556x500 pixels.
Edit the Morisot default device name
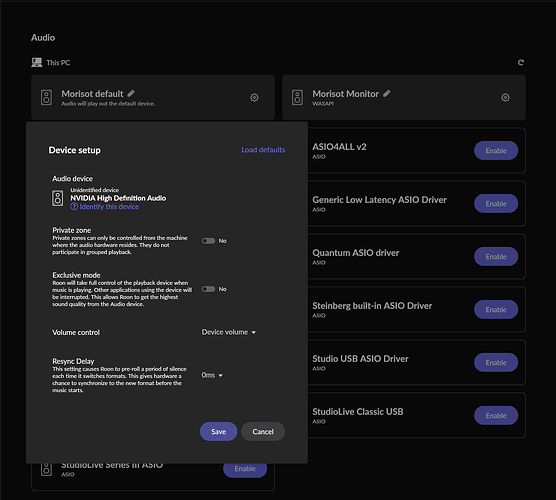[x=131, y=94]
